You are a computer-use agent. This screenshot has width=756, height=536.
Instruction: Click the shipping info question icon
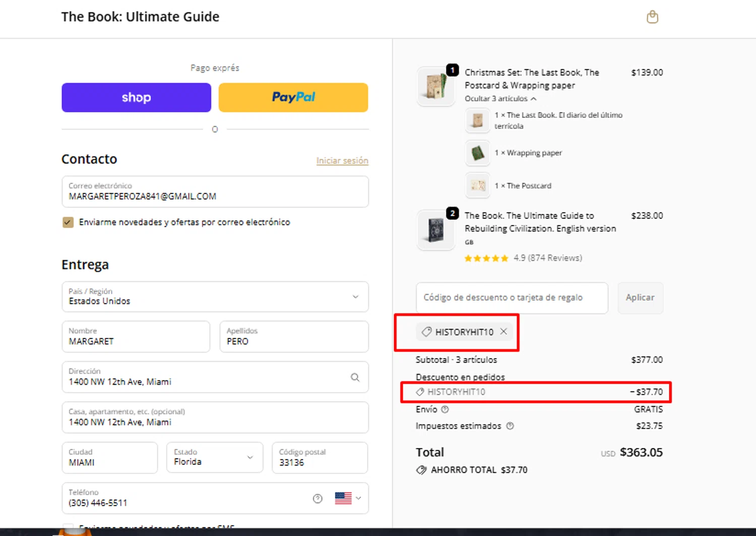445,409
